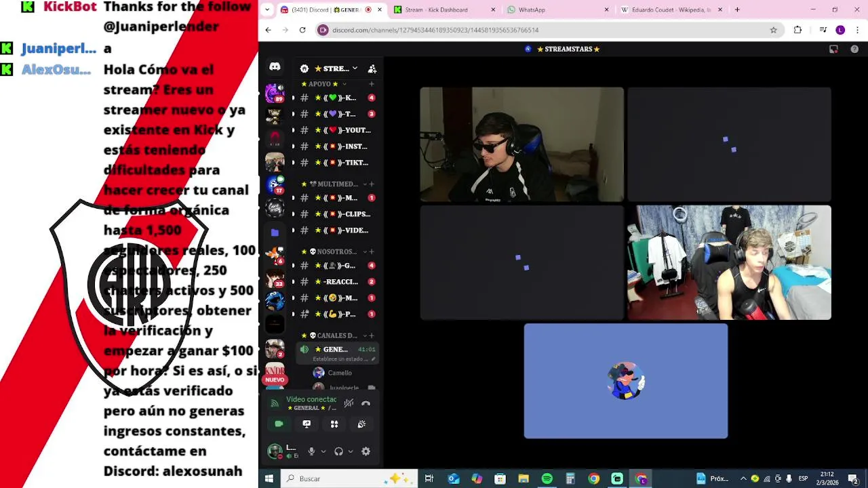
Task: Close the WhatsApp browser tab
Action: (606, 9)
